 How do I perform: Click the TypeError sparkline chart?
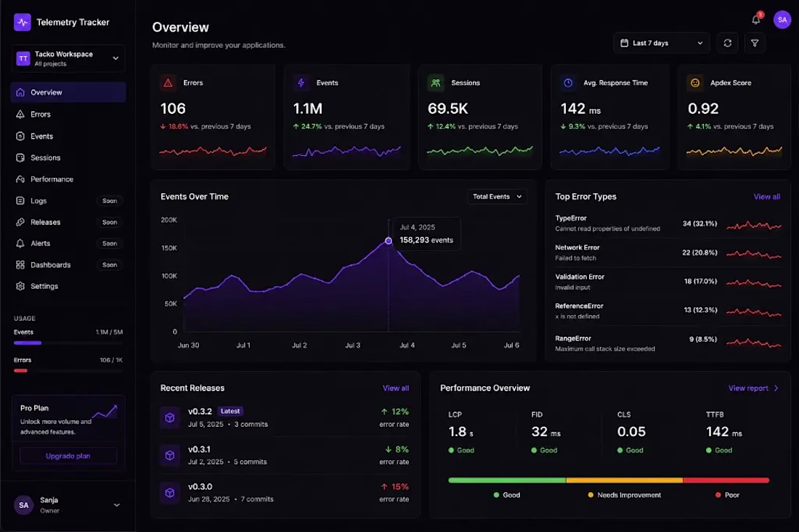coord(754,226)
